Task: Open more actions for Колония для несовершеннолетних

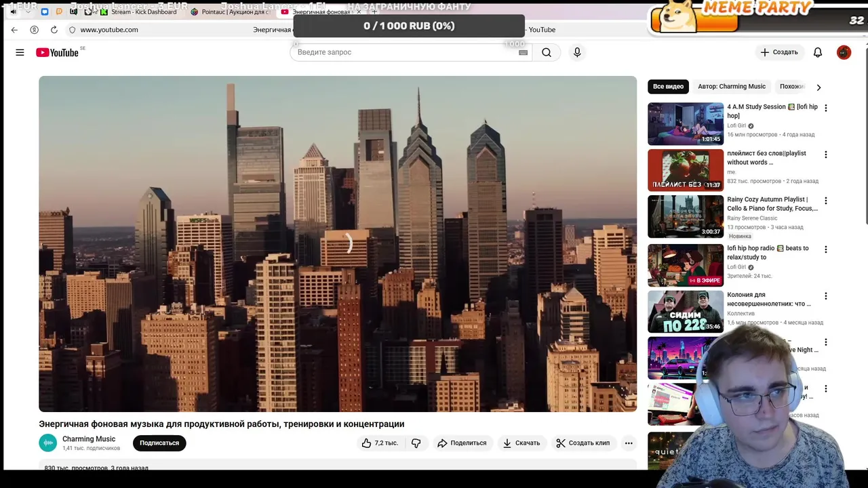Action: pyautogui.click(x=825, y=296)
